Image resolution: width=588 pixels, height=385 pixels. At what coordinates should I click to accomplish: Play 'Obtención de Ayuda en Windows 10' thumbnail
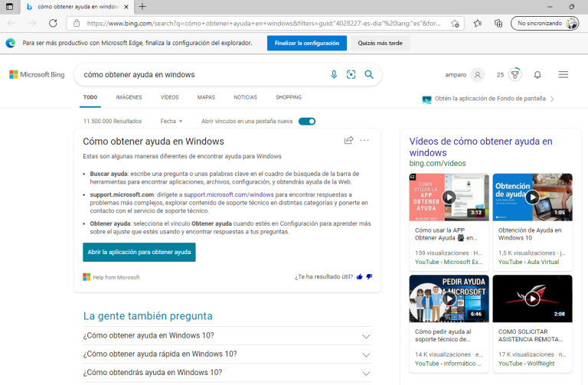[x=532, y=197]
